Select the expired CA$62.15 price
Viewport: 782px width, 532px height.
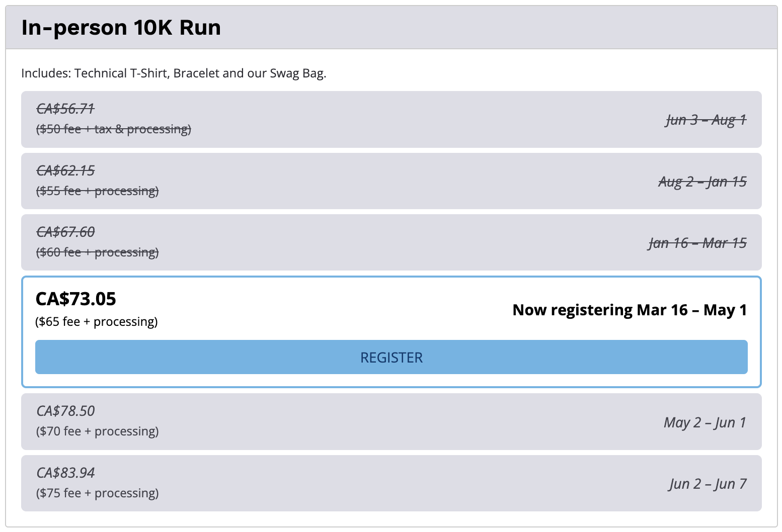pyautogui.click(x=65, y=170)
